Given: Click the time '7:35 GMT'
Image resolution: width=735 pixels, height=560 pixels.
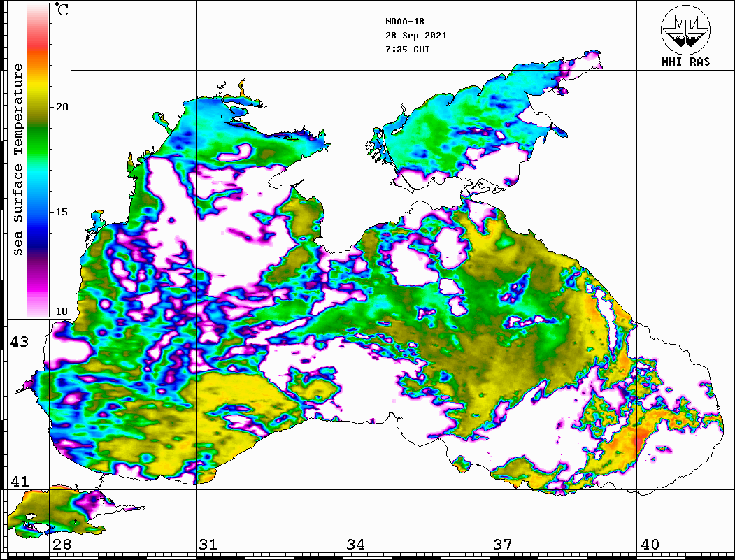Looking at the screenshot, I should pyautogui.click(x=407, y=50).
